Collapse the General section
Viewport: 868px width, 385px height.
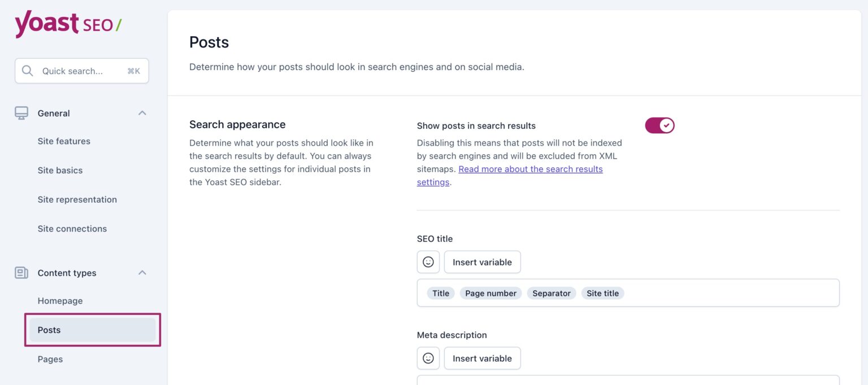143,112
